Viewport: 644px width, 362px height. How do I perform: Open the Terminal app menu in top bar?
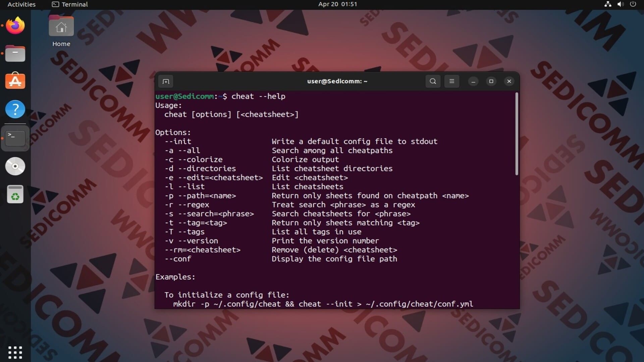pyautogui.click(x=70, y=4)
